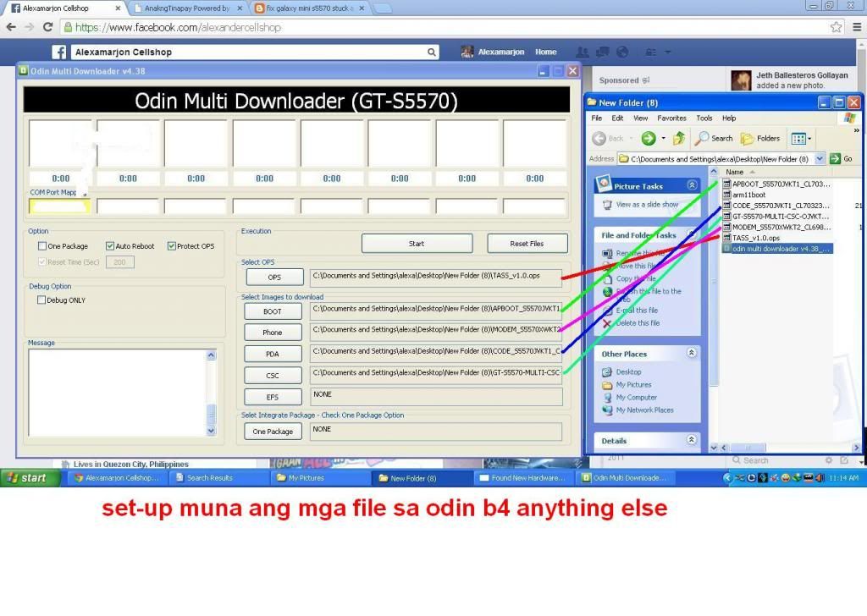The image size is (867, 616).
Task: Collapse the Other Places panel
Action: (692, 354)
